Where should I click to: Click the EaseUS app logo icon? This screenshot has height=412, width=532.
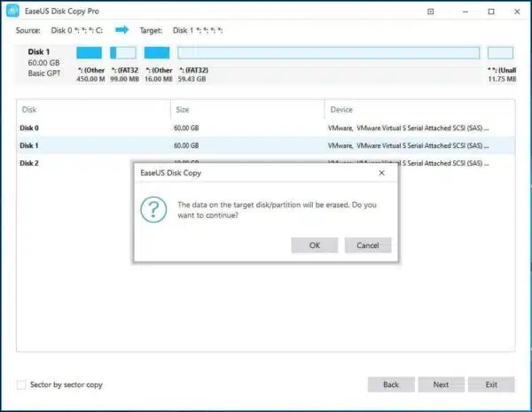coord(13,11)
